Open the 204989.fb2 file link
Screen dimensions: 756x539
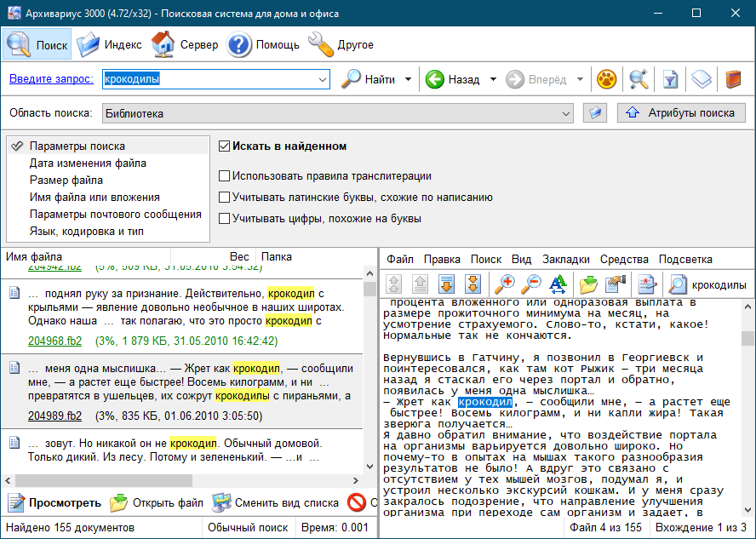coord(55,416)
